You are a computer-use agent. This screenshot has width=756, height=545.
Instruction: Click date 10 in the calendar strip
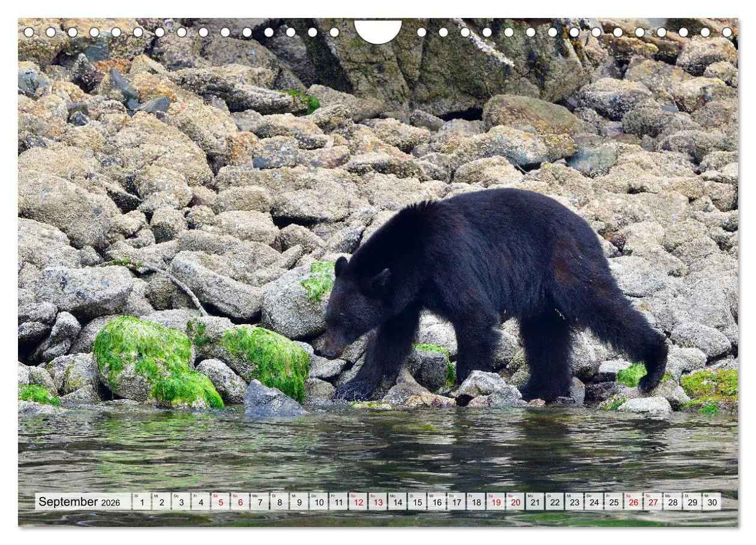(x=318, y=502)
